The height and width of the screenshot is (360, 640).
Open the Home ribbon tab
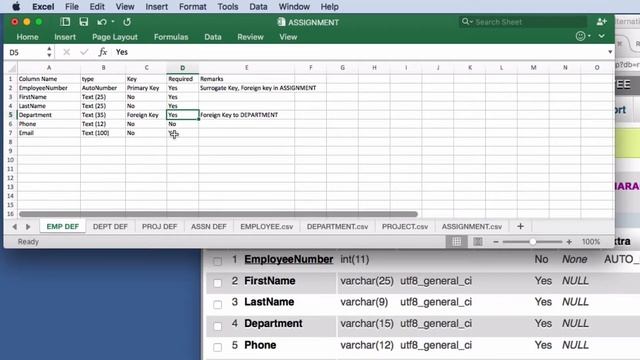[27, 37]
